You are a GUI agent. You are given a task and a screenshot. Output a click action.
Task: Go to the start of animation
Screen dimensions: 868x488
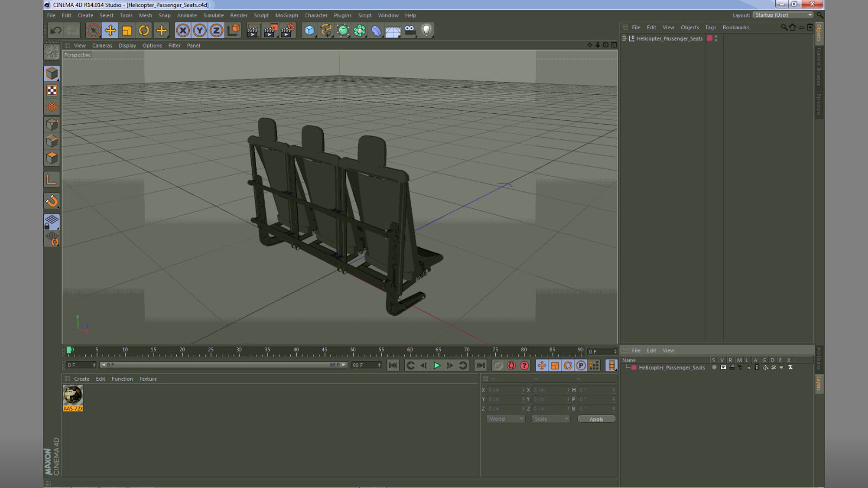pos(393,365)
